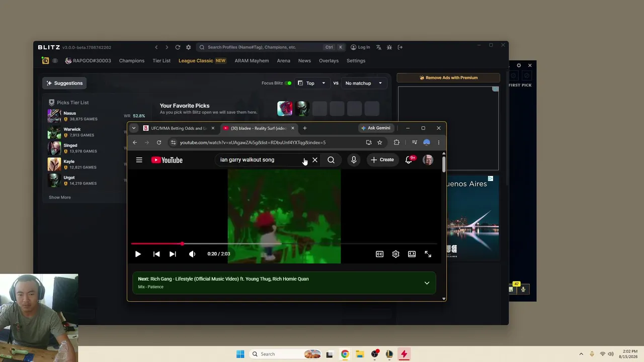Open a new Chrome tab
This screenshot has width=644, height=362.
305,128
